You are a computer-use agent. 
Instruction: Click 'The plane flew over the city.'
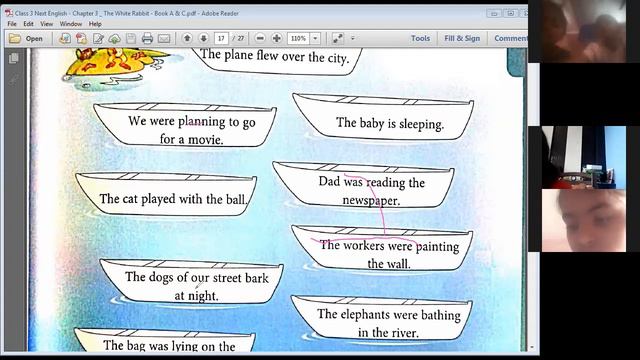point(276,56)
